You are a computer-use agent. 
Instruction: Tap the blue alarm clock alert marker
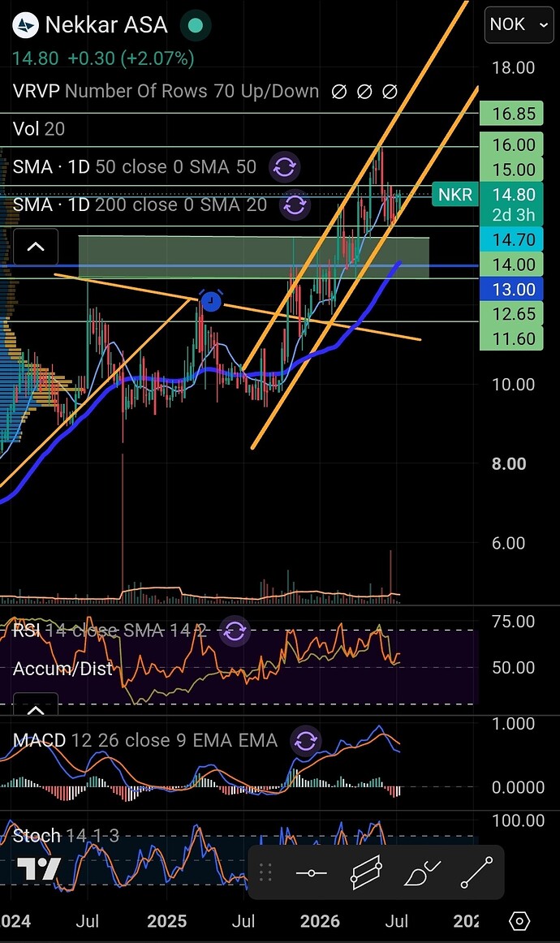click(x=210, y=301)
